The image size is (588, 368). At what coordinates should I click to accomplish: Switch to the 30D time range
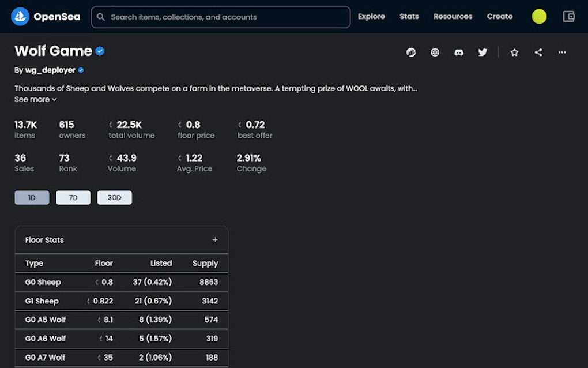click(114, 197)
